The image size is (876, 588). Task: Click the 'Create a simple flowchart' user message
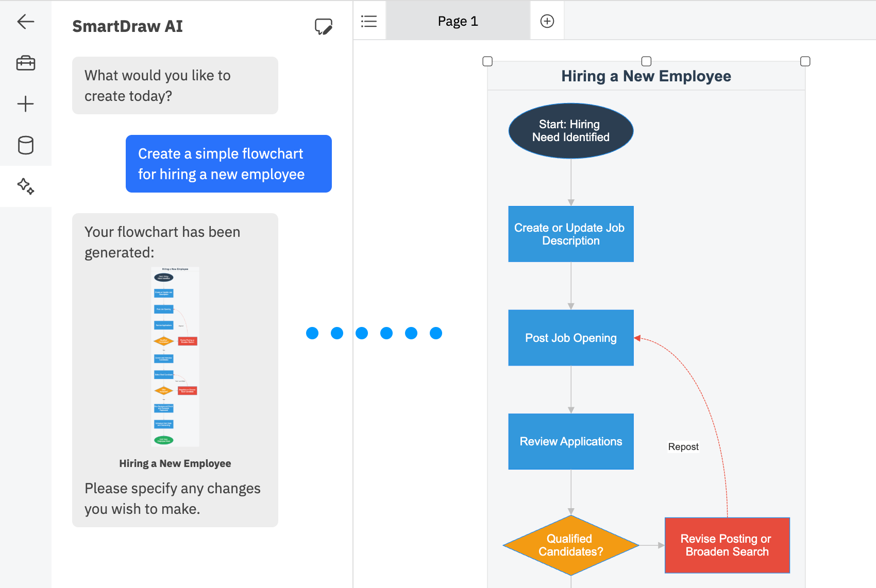(229, 164)
